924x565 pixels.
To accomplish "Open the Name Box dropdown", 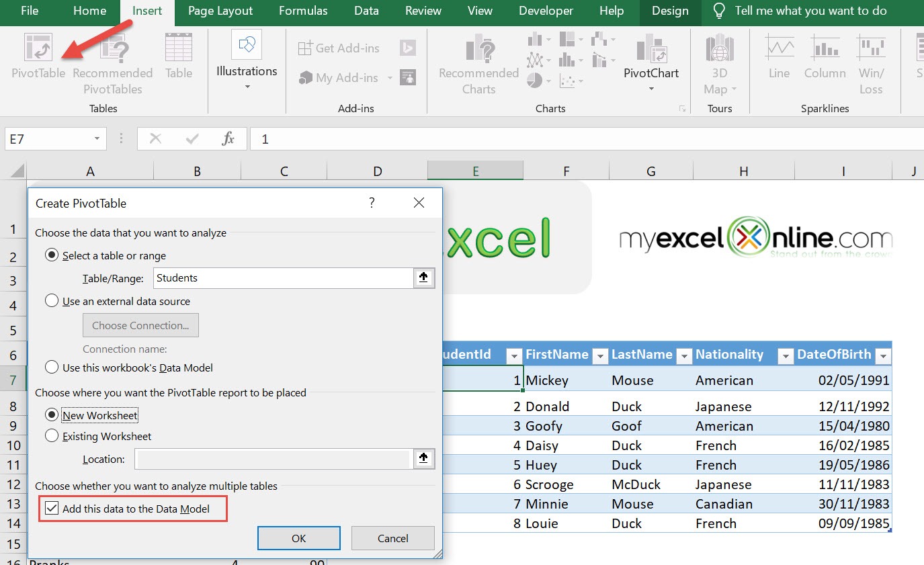I will click(95, 138).
